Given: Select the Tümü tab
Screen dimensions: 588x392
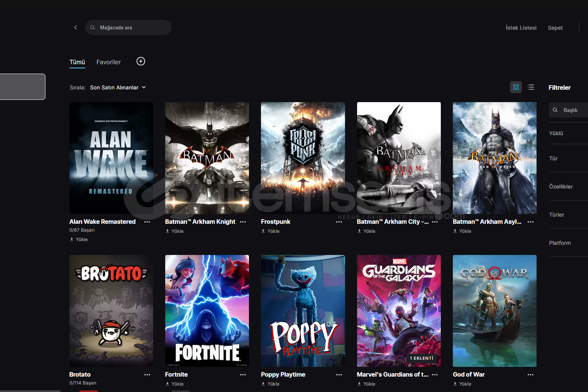Looking at the screenshot, I should click(77, 62).
